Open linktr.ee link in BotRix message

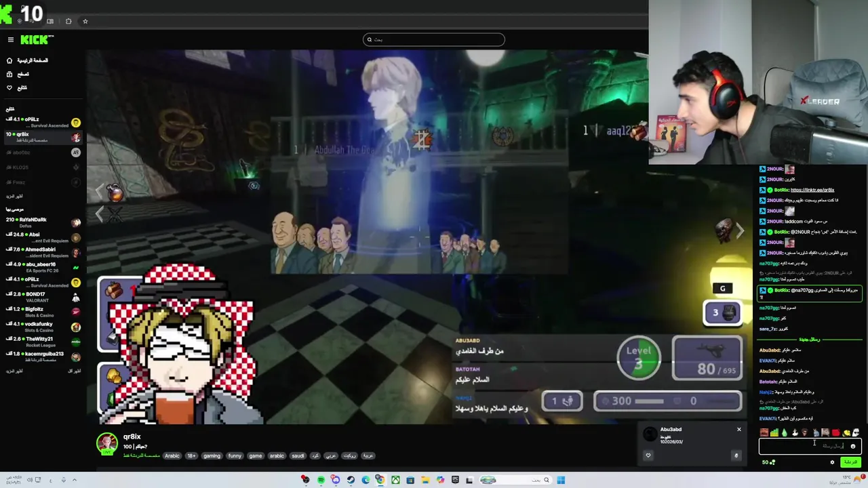812,190
